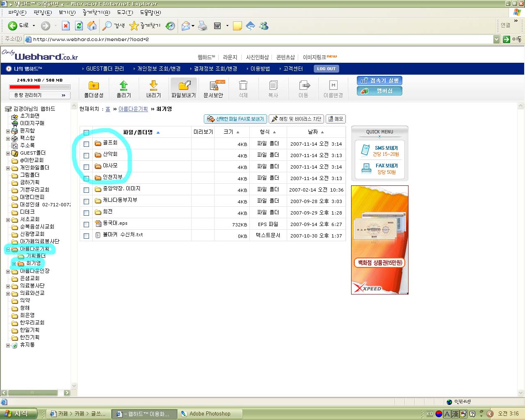Viewport: 525px width, 420px height.
Task: Collapse the 아름다운기획 tree node
Action: point(8,249)
